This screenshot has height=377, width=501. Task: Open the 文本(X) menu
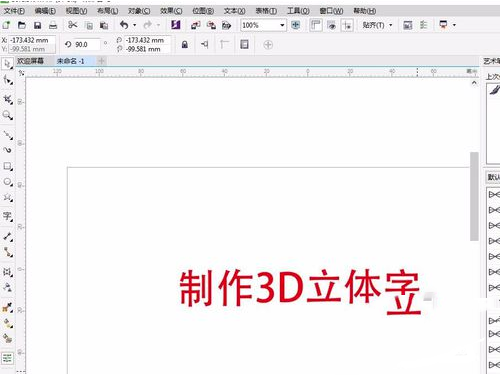[x=234, y=11]
